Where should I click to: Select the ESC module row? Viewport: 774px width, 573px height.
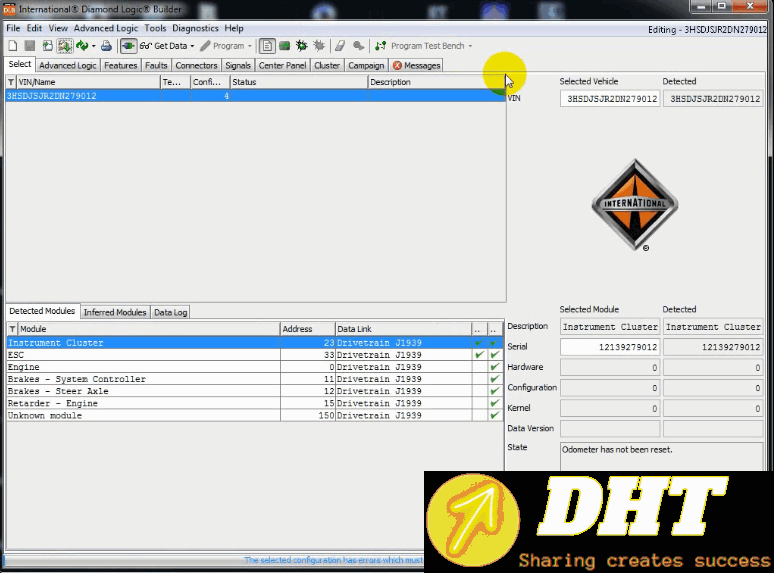(255, 355)
